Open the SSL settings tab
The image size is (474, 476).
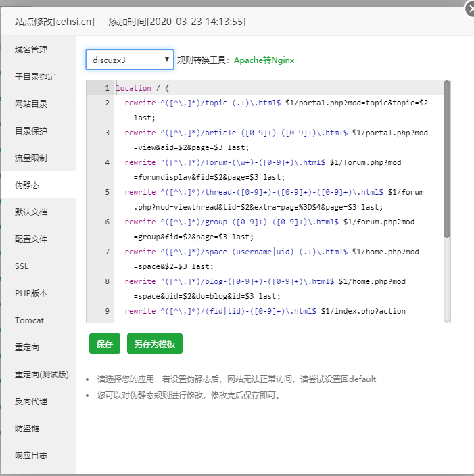(22, 266)
